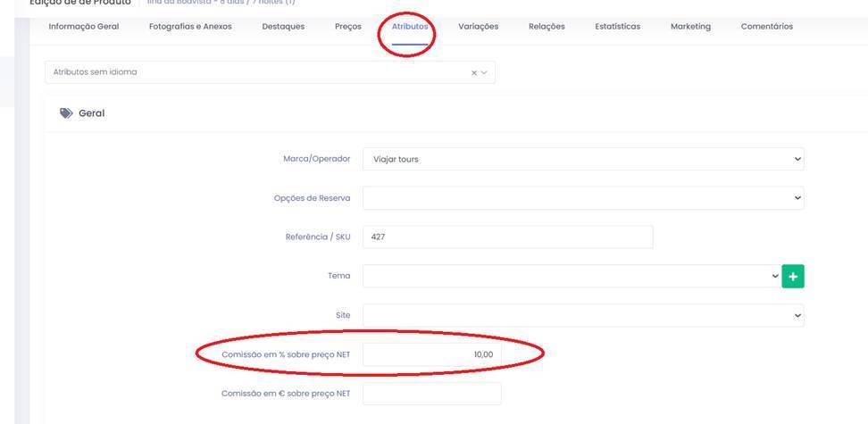Click the Atributos tab
868x424 pixels.
click(410, 27)
